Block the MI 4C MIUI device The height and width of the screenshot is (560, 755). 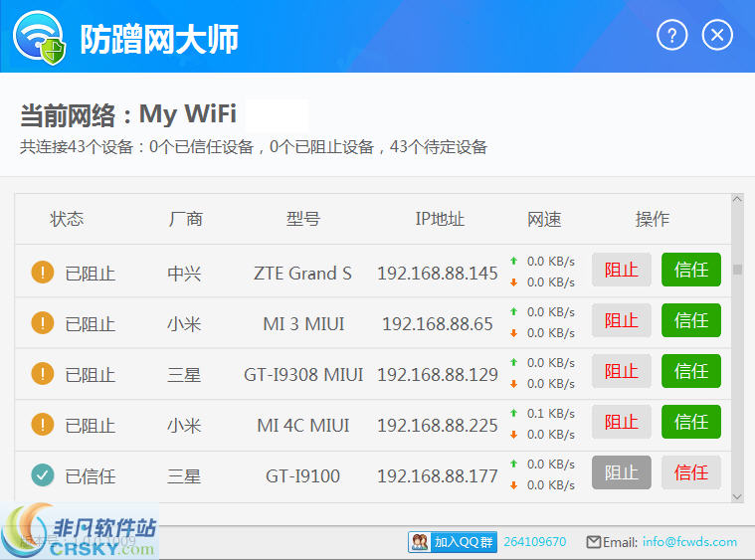tap(621, 422)
